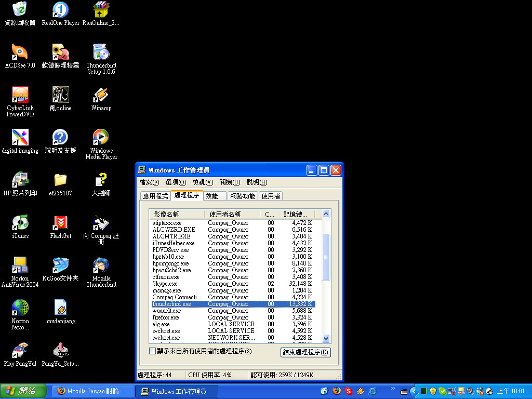Open the CyberLink PowerDVD shortcut
This screenshot has width=532, height=399.
click(x=20, y=95)
